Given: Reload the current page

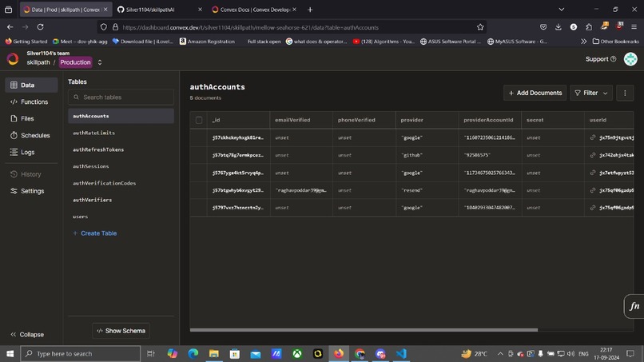Looking at the screenshot, I should point(40,27).
